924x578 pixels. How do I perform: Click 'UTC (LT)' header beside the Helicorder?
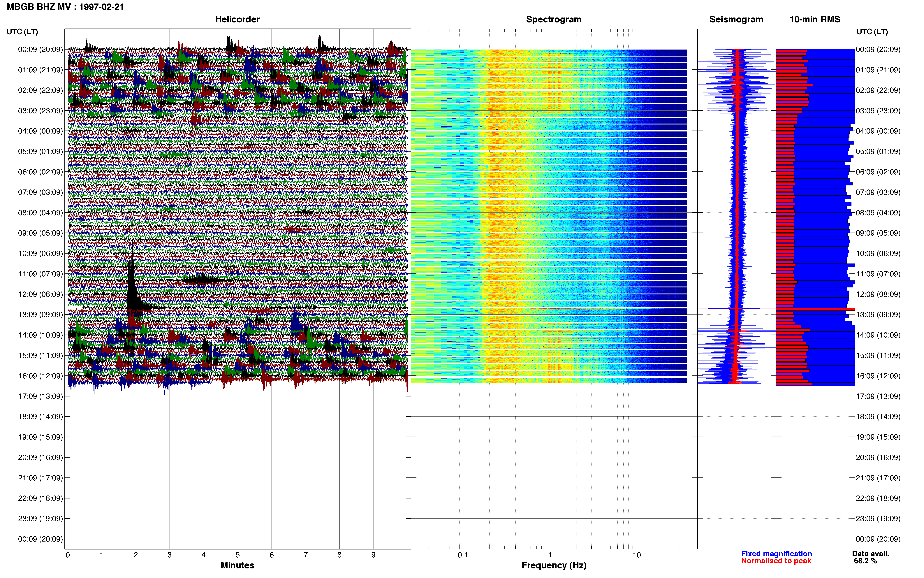[x=22, y=32]
